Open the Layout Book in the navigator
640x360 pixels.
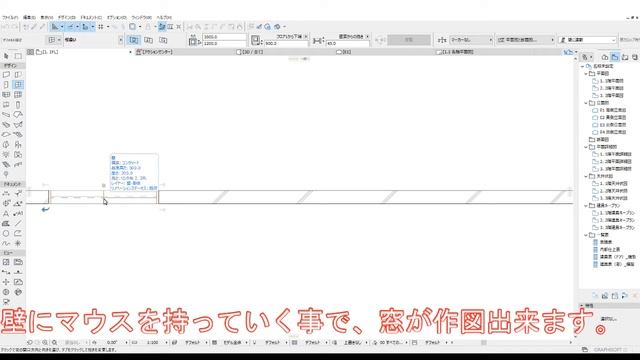[625, 57]
